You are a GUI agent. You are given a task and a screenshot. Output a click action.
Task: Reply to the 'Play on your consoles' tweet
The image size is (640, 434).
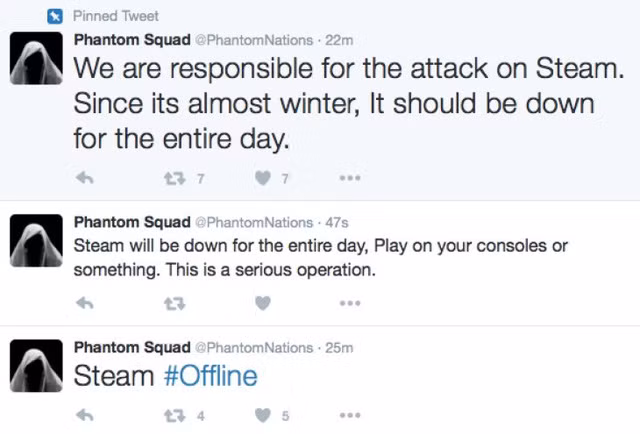coord(86,304)
